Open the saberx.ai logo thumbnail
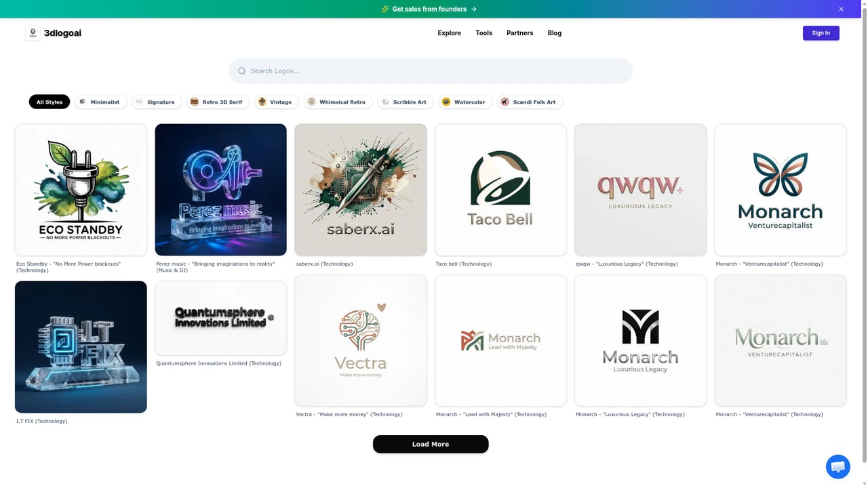868x488 pixels. (x=361, y=190)
